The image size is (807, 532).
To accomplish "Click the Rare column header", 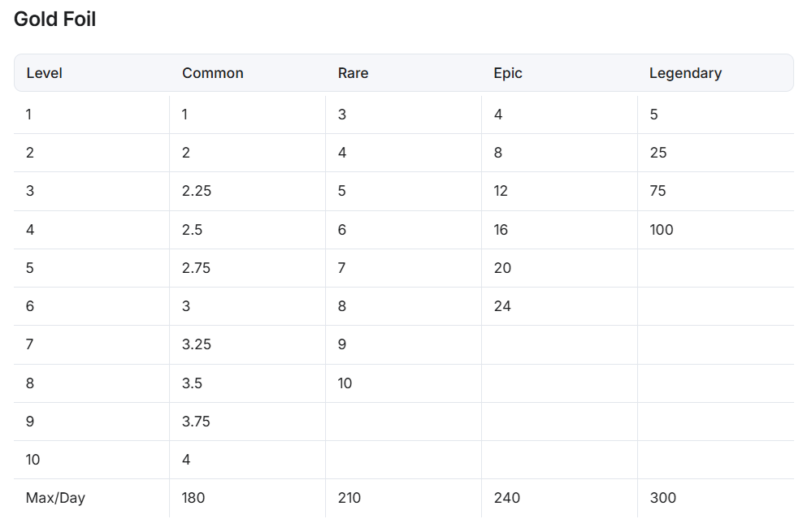I will [x=354, y=73].
